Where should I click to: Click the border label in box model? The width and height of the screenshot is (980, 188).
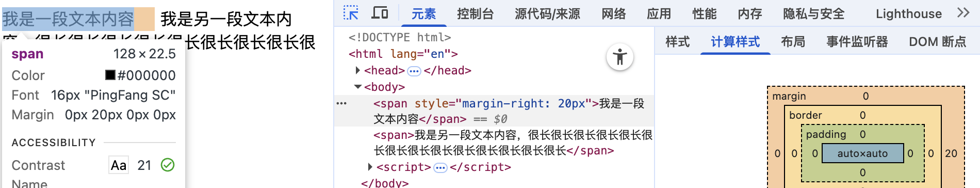(805, 115)
